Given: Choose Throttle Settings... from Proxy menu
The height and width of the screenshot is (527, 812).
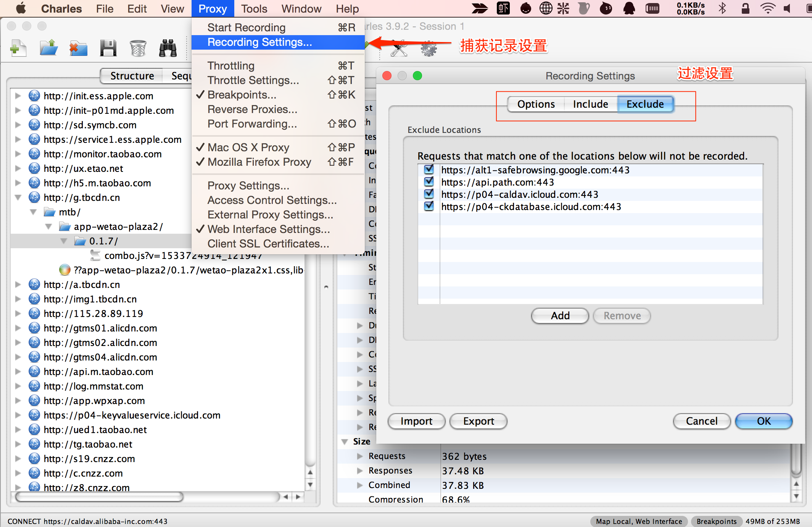Looking at the screenshot, I should [x=278, y=80].
